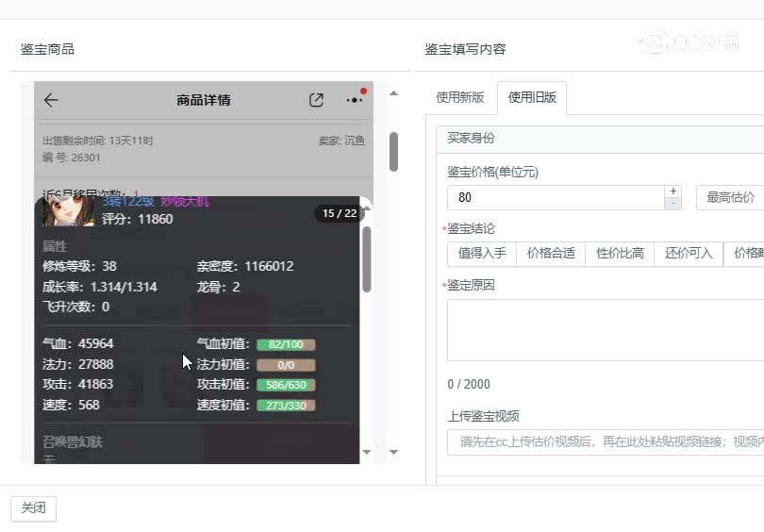Select 价格合适 conclusion option

(551, 254)
